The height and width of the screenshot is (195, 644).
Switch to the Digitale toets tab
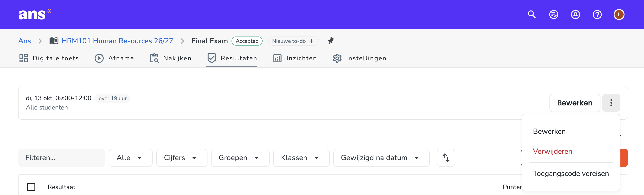[49, 58]
